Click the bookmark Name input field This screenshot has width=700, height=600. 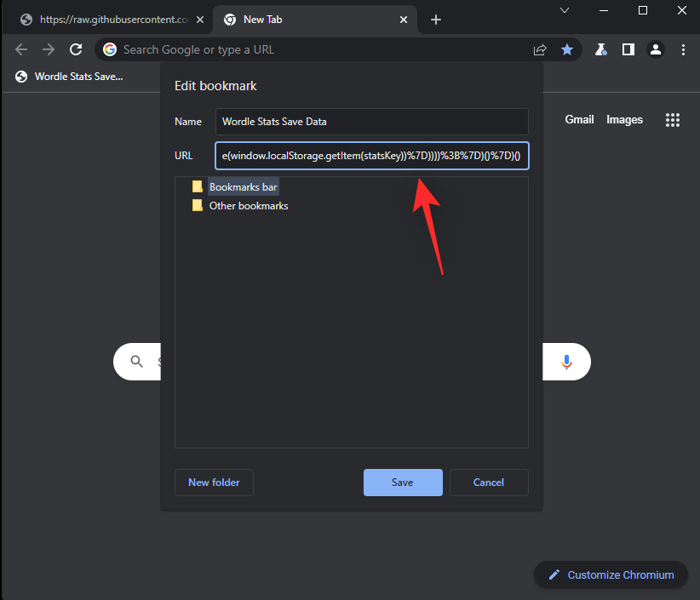coord(371,122)
